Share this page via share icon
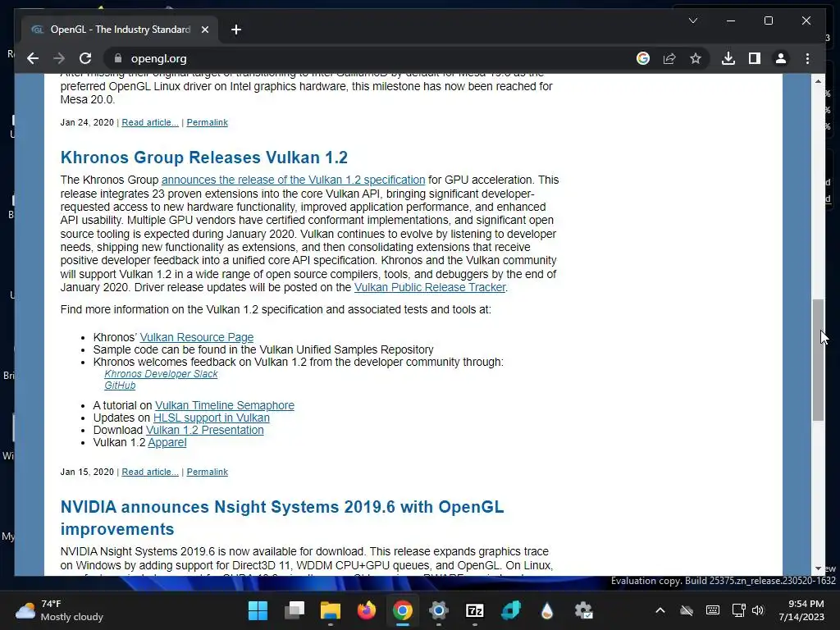This screenshot has height=630, width=840. 669,58
